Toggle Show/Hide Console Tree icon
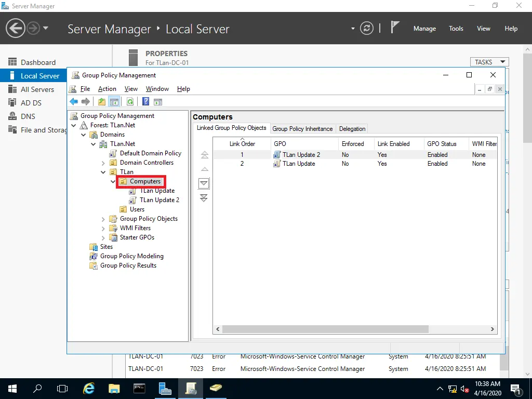 tap(114, 102)
